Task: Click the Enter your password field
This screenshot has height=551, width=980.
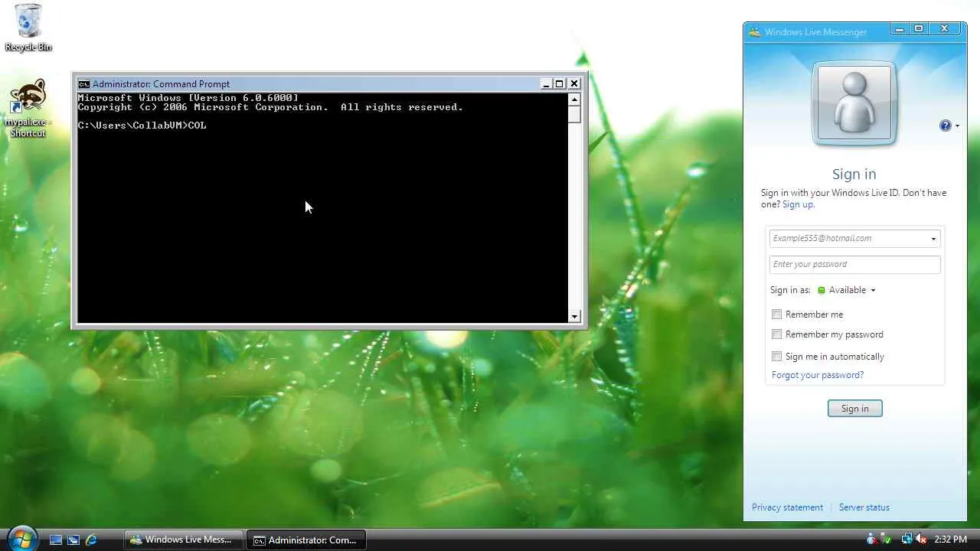Action: 854,265
